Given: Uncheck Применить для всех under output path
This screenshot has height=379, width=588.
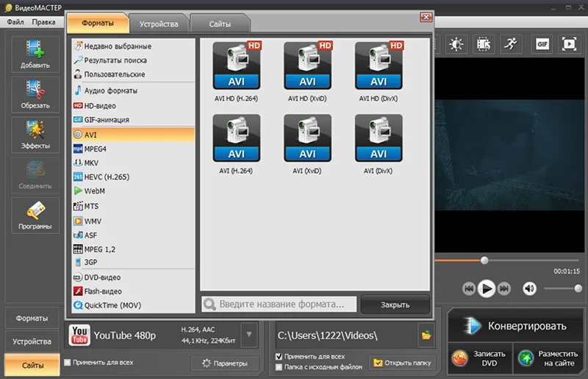Looking at the screenshot, I should pos(279,356).
